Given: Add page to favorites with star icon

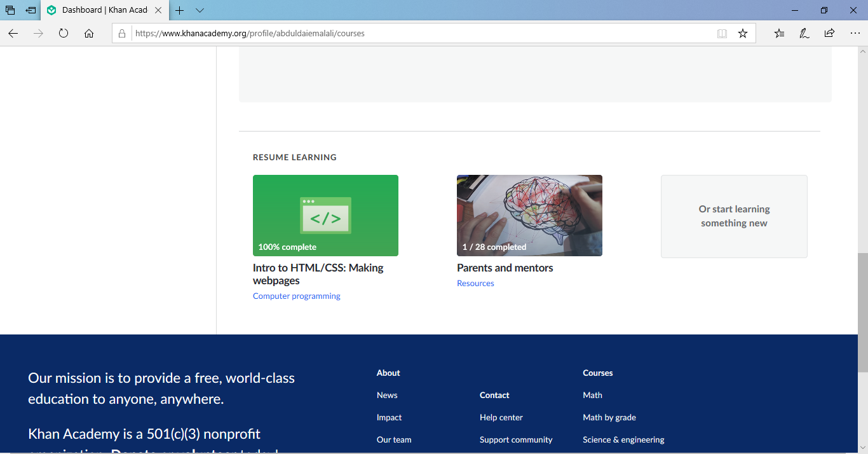Looking at the screenshot, I should pyautogui.click(x=743, y=34).
